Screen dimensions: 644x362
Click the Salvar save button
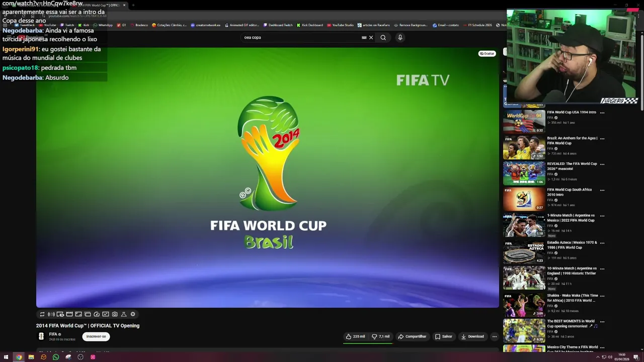(x=444, y=336)
